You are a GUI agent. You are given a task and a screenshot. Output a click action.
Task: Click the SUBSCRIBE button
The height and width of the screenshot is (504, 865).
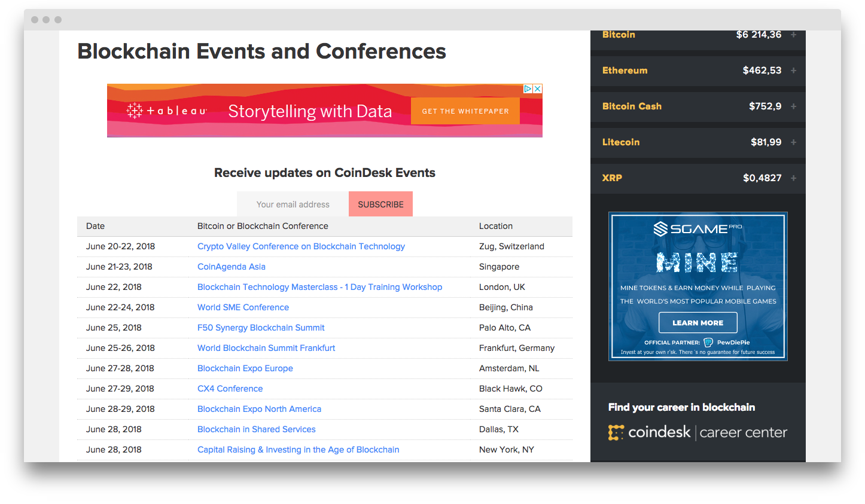coord(380,204)
